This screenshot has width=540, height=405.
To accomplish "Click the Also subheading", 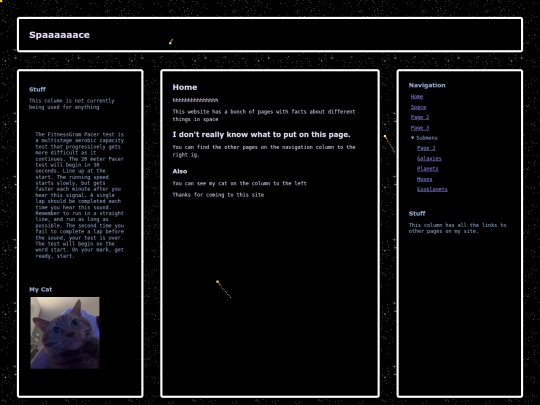I will tap(180, 171).
